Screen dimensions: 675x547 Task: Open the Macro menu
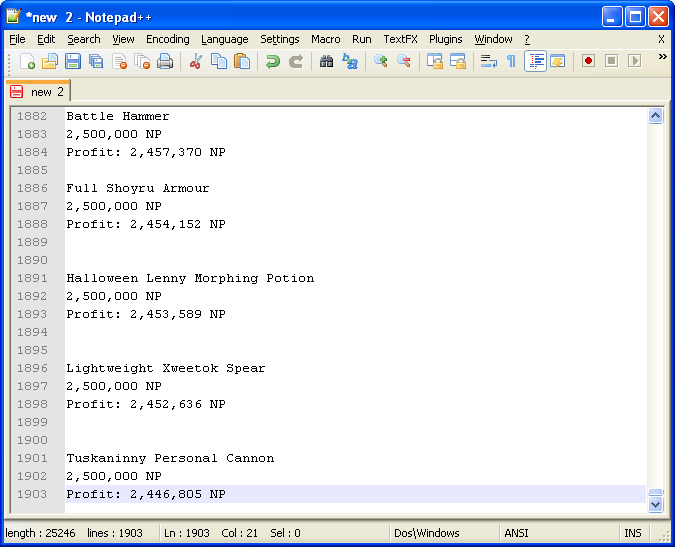click(x=326, y=39)
